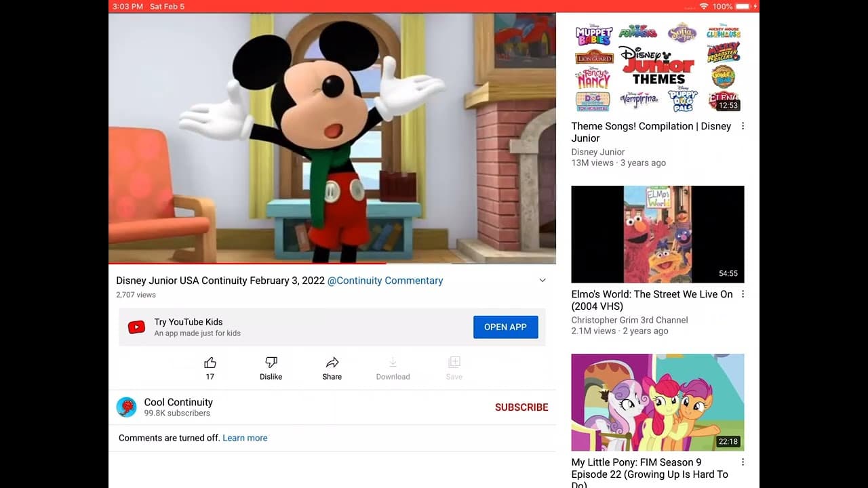Screen dimensions: 868x488
Task: Open the Learn more link about comments
Action: pos(245,438)
